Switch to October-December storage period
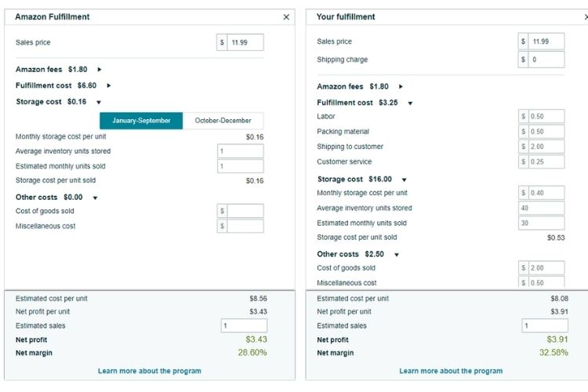 223,121
